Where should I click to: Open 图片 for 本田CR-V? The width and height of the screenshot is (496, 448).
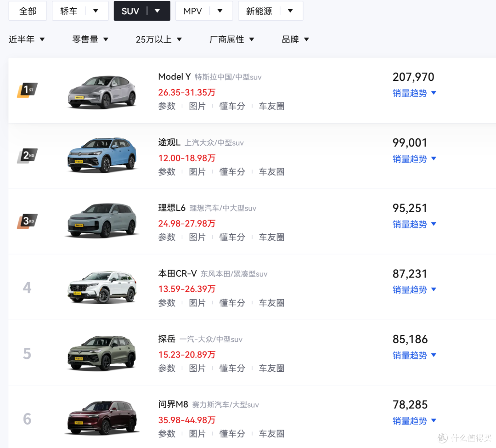[x=197, y=303]
